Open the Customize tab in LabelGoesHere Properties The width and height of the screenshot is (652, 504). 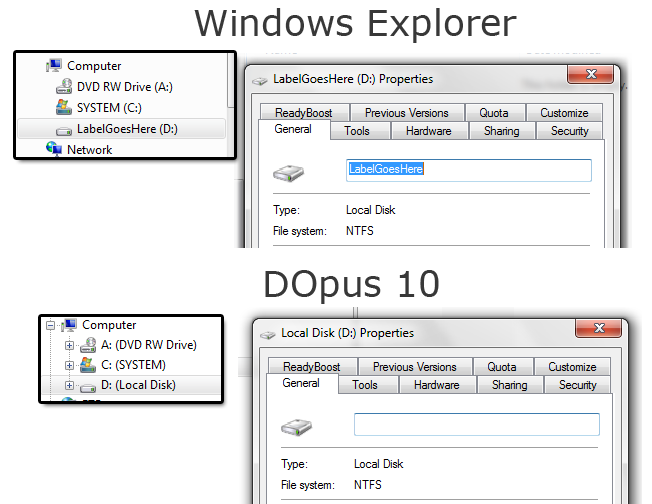click(x=564, y=112)
